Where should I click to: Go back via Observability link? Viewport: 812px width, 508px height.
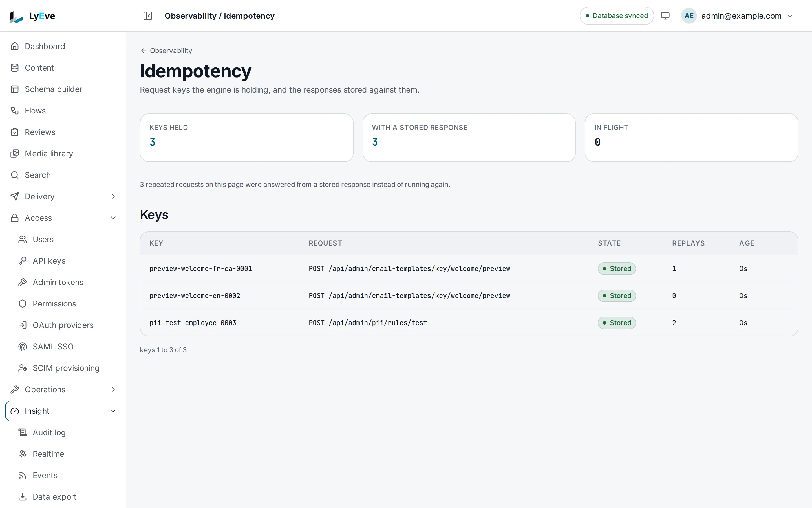[x=166, y=51]
